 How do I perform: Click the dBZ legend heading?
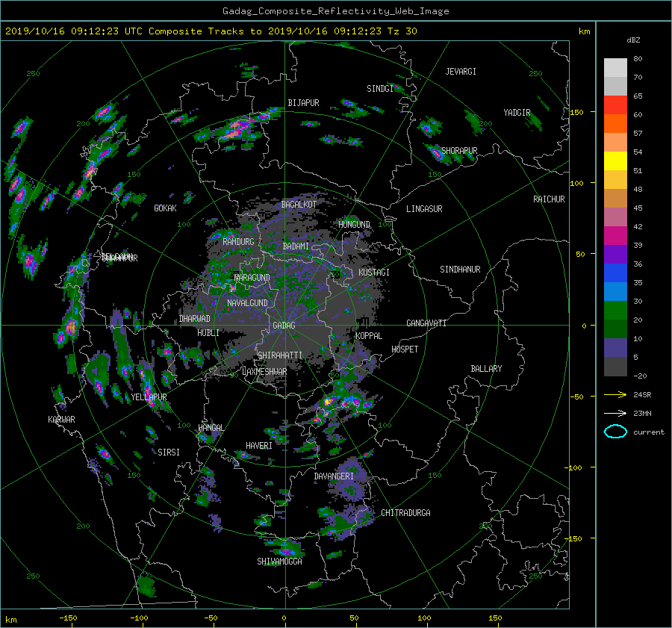(633, 40)
